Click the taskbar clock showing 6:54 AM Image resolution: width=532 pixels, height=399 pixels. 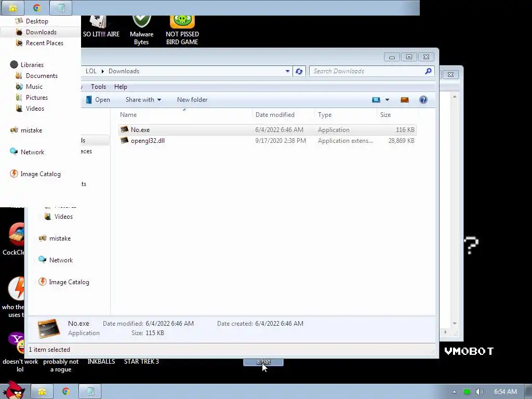(x=506, y=392)
